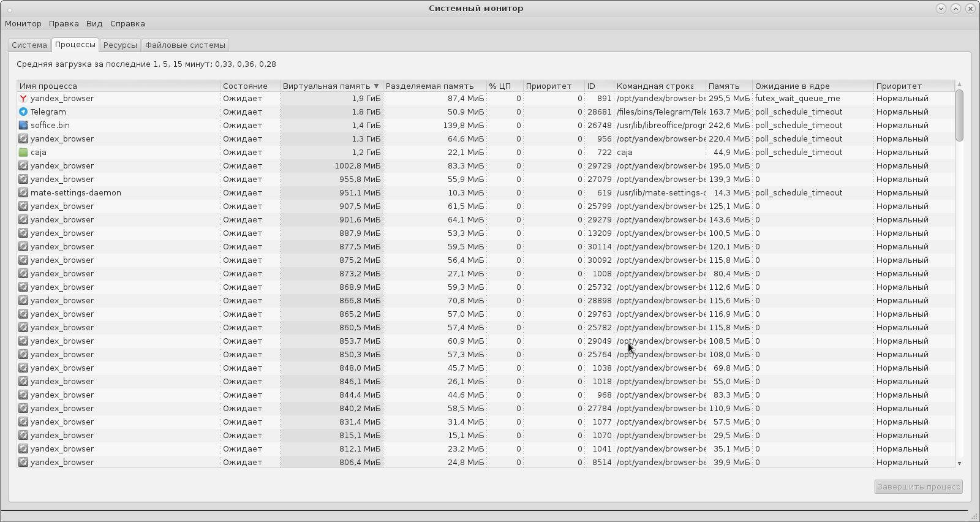Click icon of yandex_browser with ID 27079

[x=23, y=180]
